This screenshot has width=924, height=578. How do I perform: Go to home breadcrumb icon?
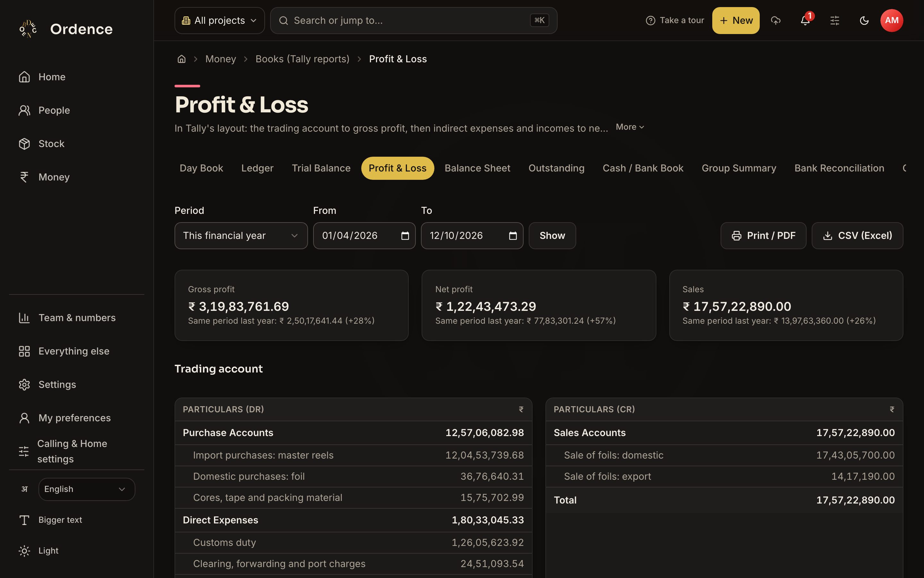[181, 59]
